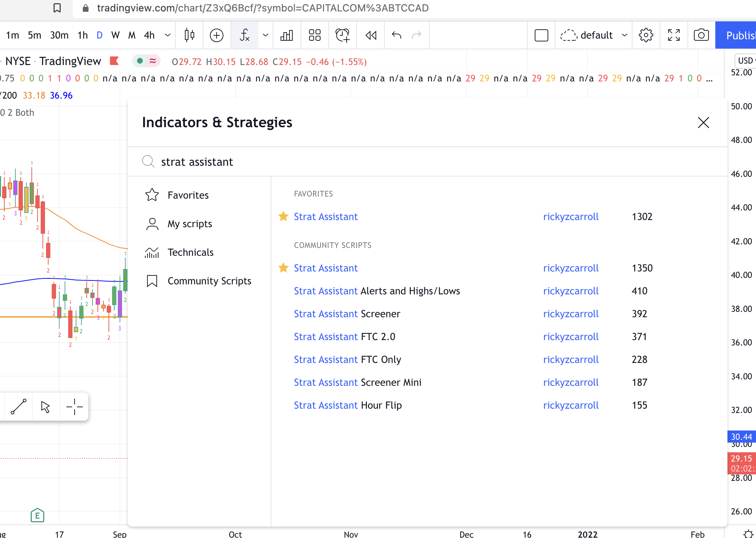Redo the last chart action
The width and height of the screenshot is (756, 538).
pyautogui.click(x=417, y=35)
